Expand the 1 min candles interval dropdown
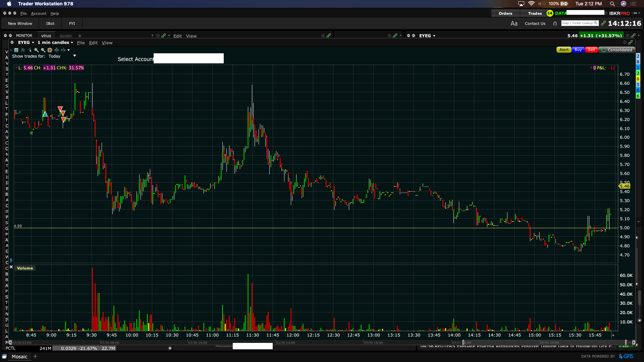 [x=55, y=43]
